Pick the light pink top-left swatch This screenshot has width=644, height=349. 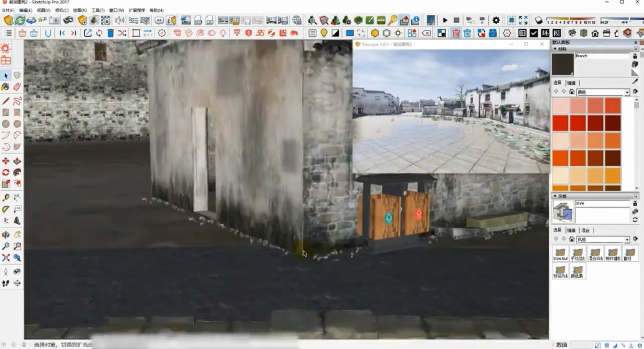pos(560,106)
